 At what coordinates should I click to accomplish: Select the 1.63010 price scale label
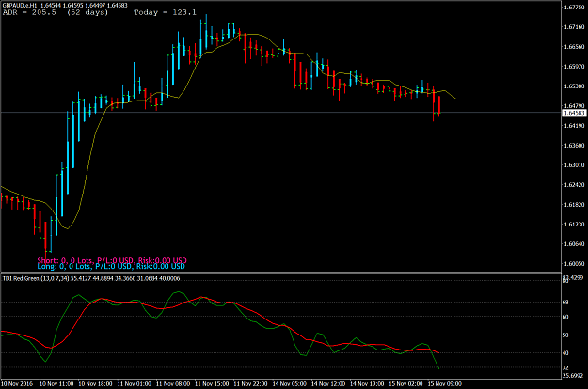pyautogui.click(x=574, y=165)
